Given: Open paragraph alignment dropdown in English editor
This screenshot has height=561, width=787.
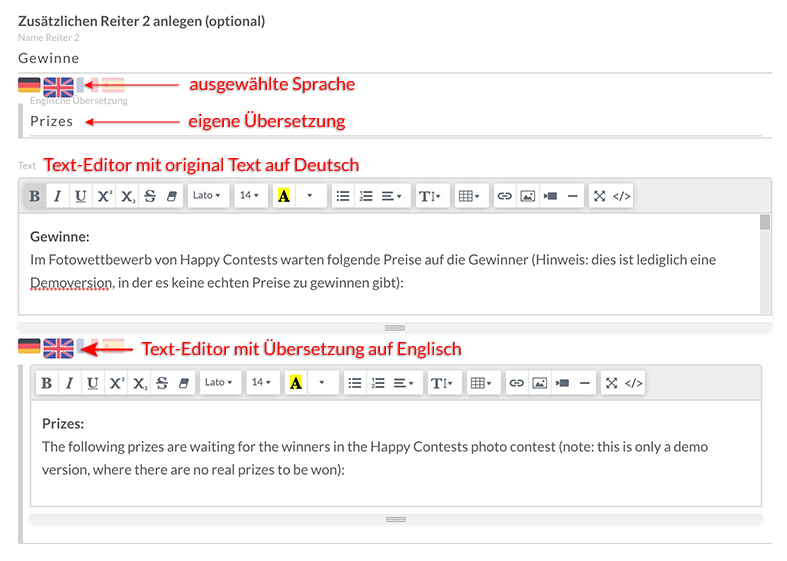Looking at the screenshot, I should click(x=404, y=383).
